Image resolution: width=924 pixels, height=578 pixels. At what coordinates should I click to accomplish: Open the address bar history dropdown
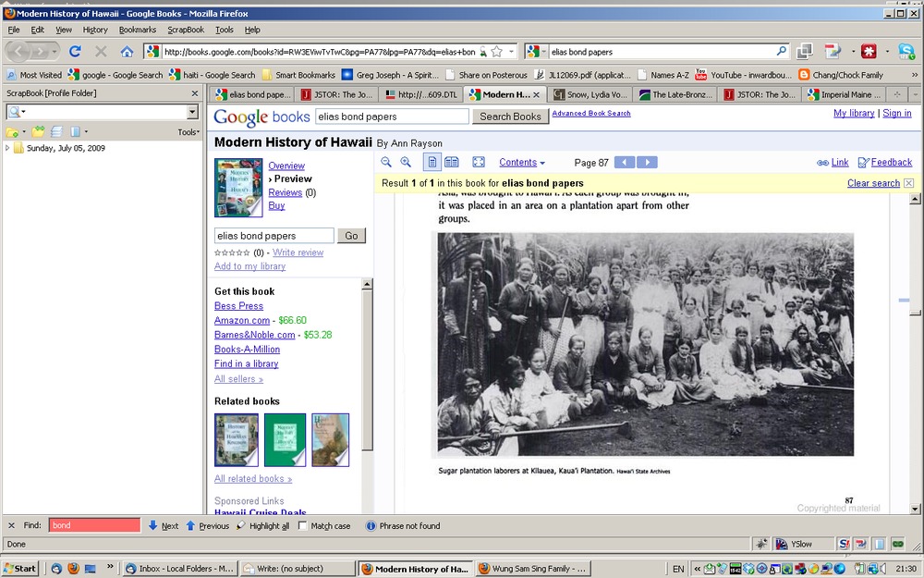tap(511, 52)
